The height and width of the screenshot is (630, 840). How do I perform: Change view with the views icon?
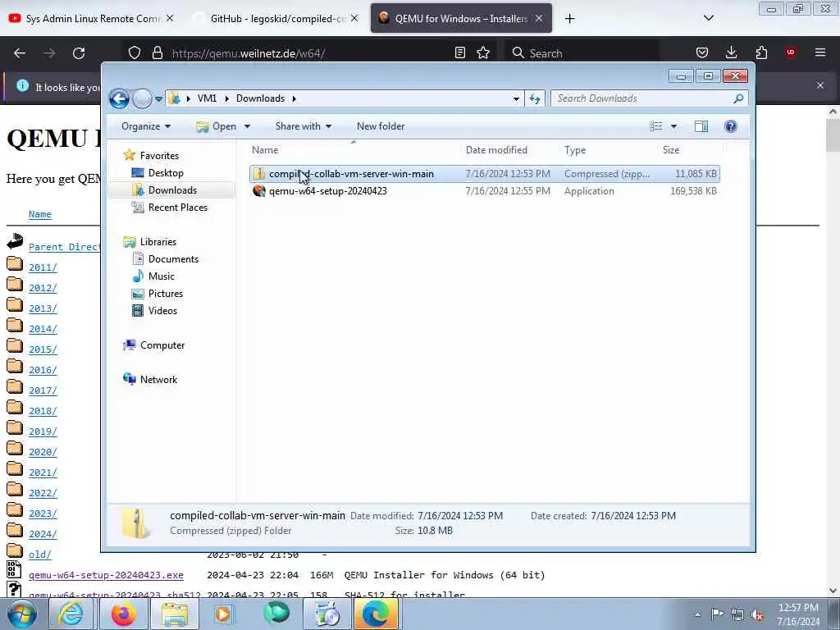[x=655, y=126]
